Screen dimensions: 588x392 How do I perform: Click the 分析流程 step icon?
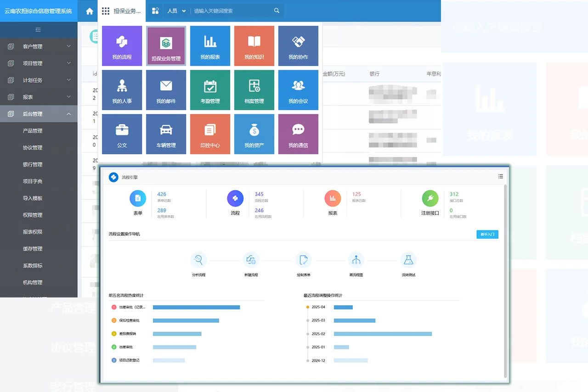pyautogui.click(x=198, y=260)
